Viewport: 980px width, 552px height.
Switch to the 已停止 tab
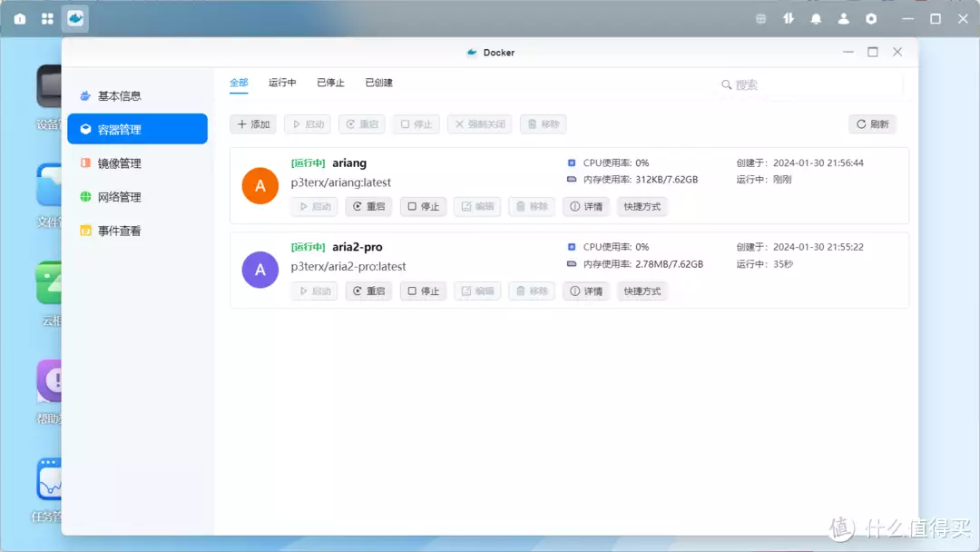(330, 83)
